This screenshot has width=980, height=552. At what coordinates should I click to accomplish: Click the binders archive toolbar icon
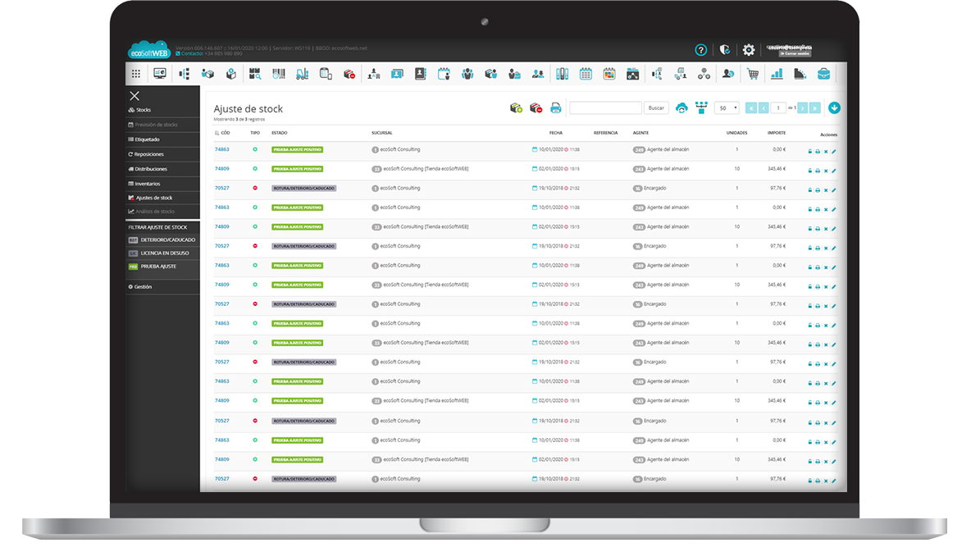click(562, 74)
